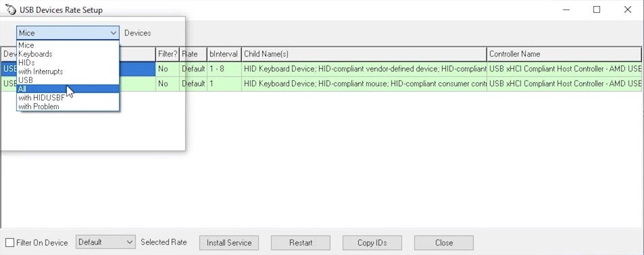
Task: Select the with Problem option
Action: coord(68,106)
